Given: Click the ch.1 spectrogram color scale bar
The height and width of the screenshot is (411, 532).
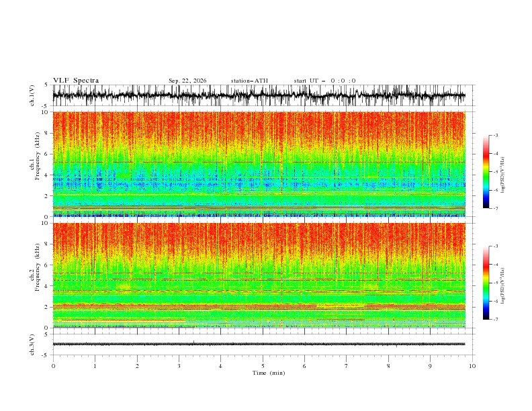Looking at the screenshot, I should (x=486, y=172).
